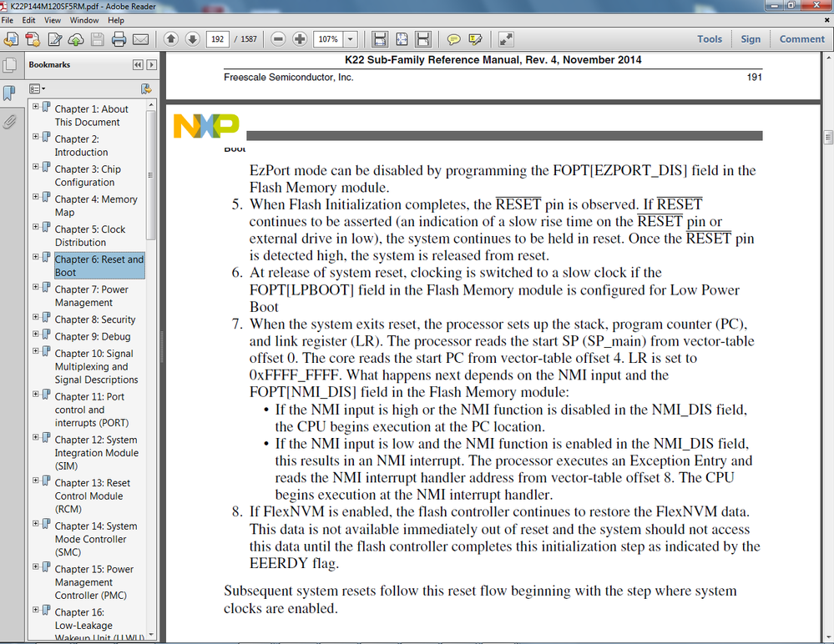Click the Sign document pen-on-page icon
The height and width of the screenshot is (644, 834).
click(x=54, y=39)
